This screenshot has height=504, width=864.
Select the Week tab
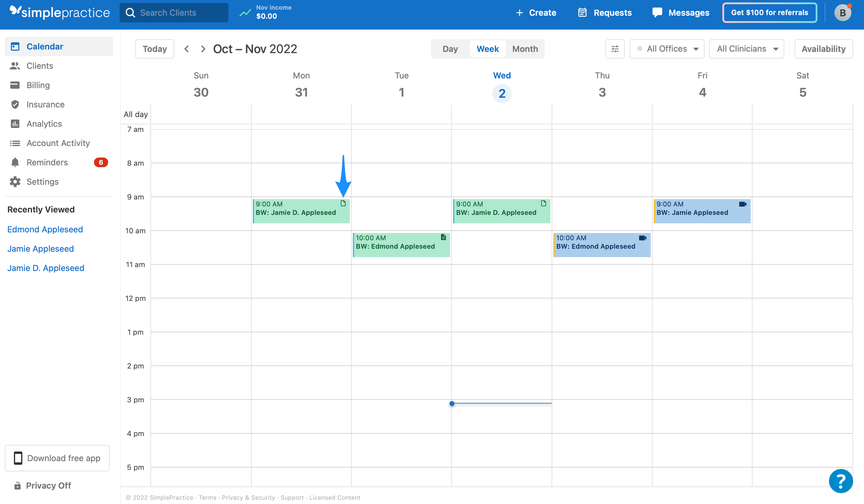488,49
